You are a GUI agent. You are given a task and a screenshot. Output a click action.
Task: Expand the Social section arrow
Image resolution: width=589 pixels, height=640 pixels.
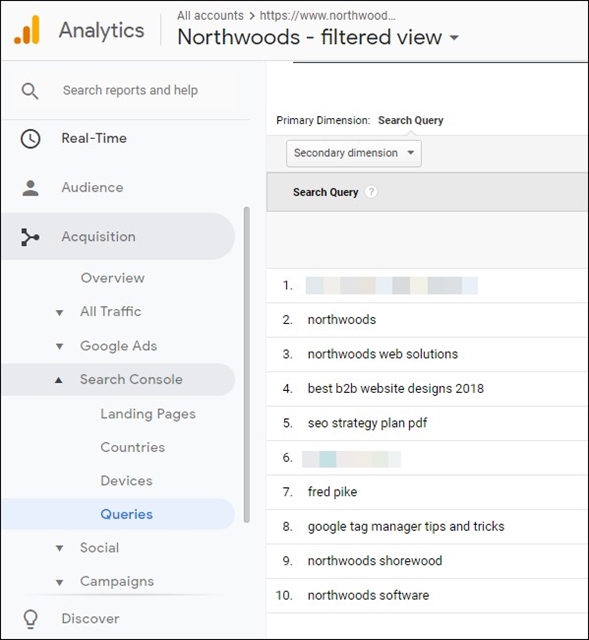point(60,548)
